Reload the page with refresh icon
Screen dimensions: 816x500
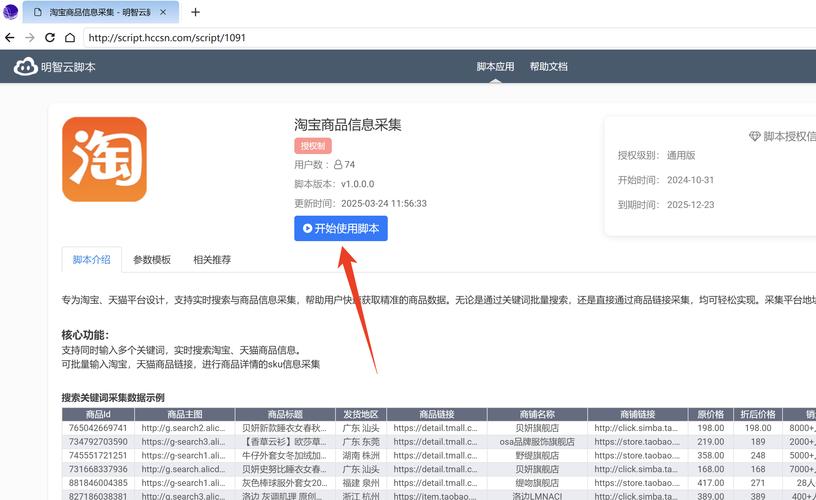click(50, 38)
